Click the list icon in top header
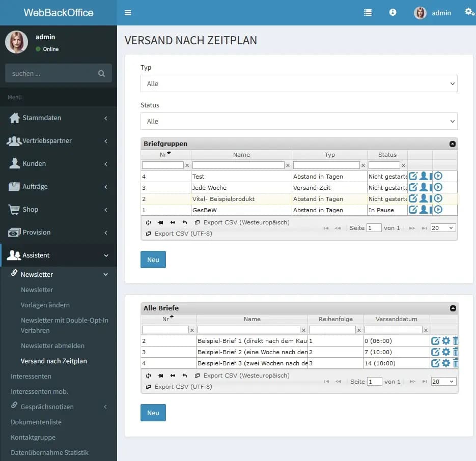This screenshot has height=461, width=476. pyautogui.click(x=368, y=13)
